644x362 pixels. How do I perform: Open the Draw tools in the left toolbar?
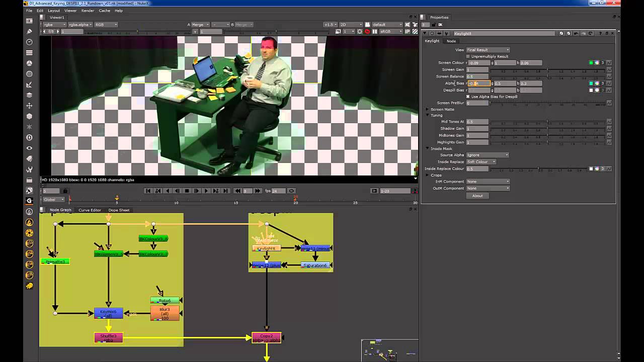(29, 32)
